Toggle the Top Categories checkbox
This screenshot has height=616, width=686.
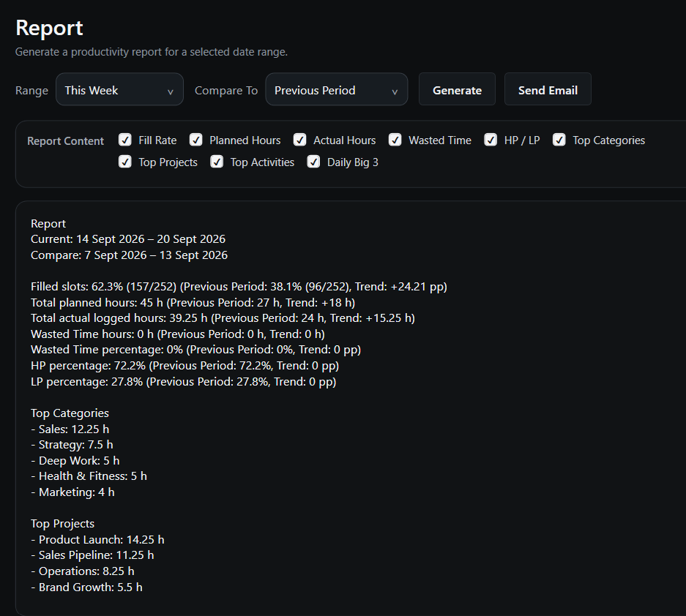pos(559,140)
